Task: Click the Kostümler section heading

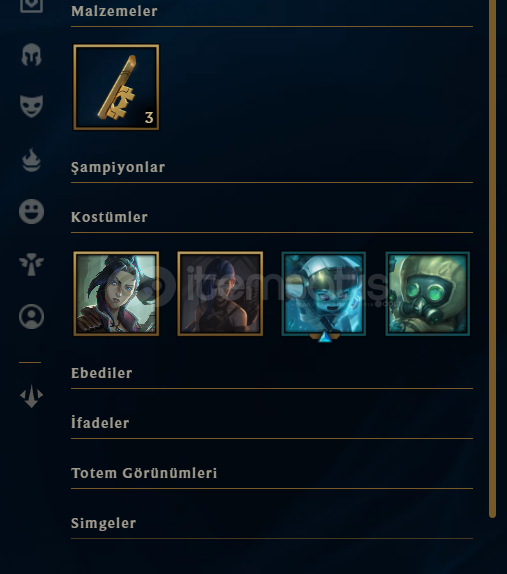Action: click(109, 217)
